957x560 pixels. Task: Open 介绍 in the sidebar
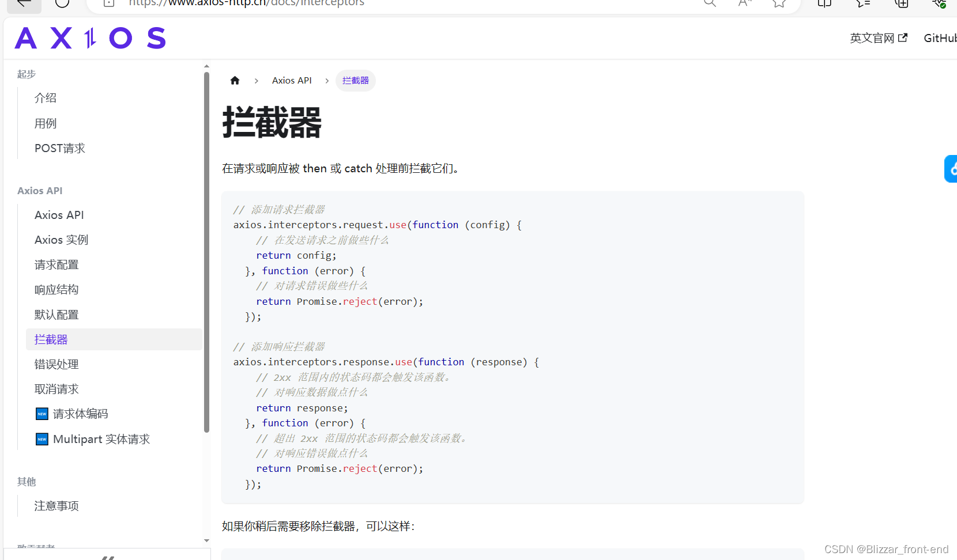(46, 98)
